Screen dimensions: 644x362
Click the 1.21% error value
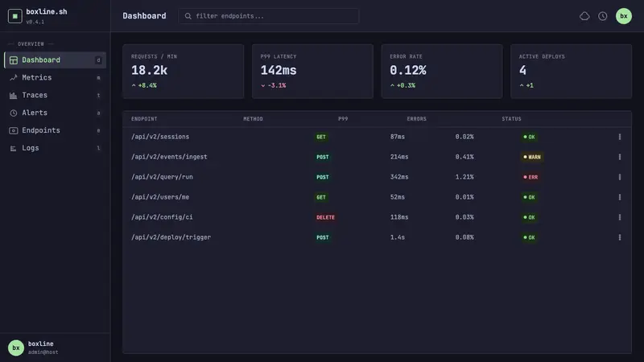coord(464,177)
